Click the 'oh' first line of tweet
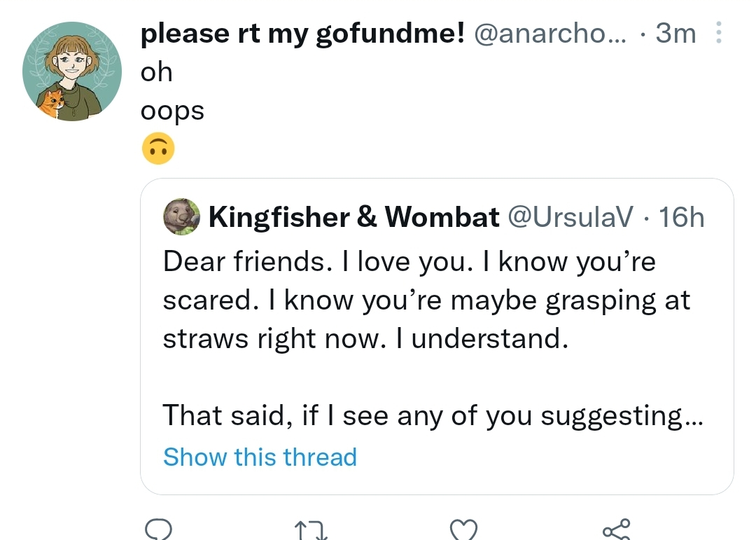Screen dimensions: 756x540 (x=156, y=72)
